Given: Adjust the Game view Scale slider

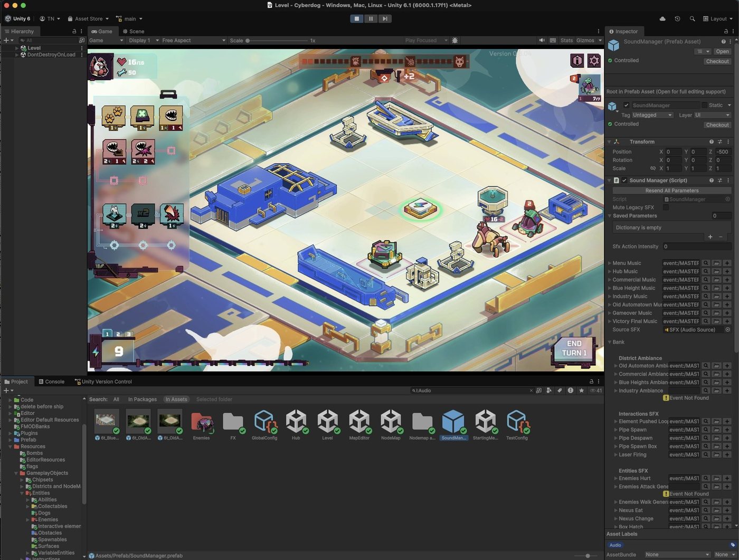Looking at the screenshot, I should pos(277,40).
